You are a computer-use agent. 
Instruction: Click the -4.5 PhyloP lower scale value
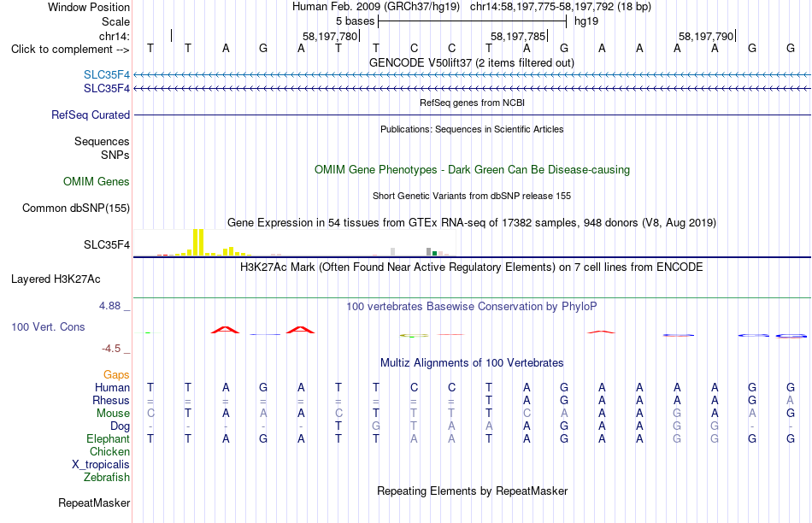(x=111, y=349)
